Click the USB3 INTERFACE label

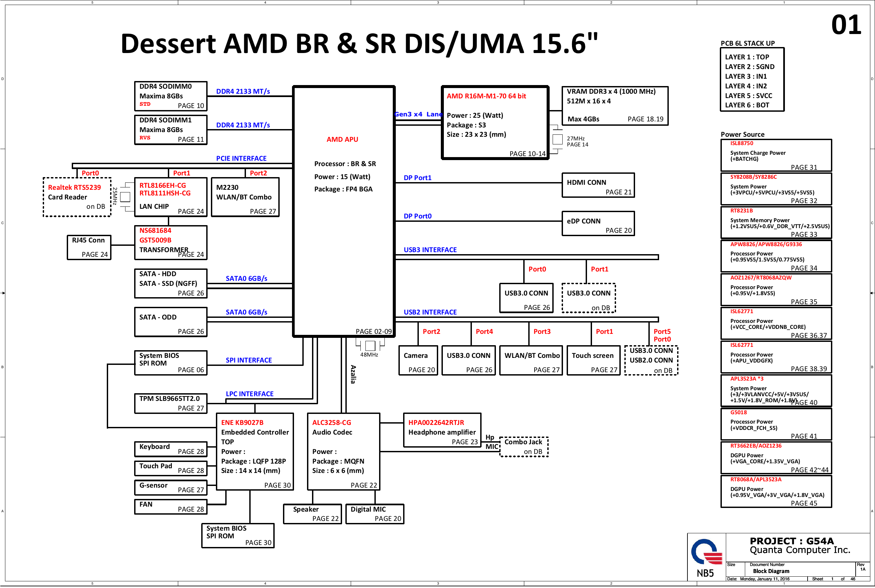pos(430,250)
